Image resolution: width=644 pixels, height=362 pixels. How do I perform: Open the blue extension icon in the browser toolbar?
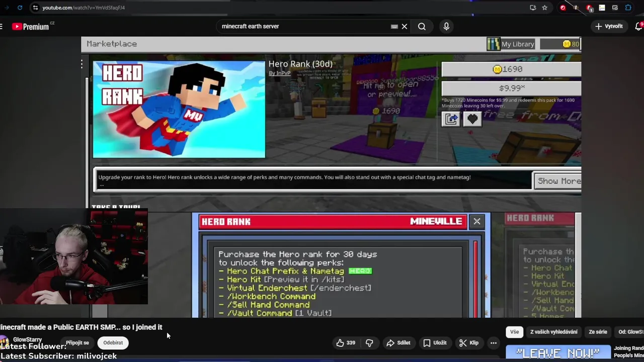click(628, 8)
